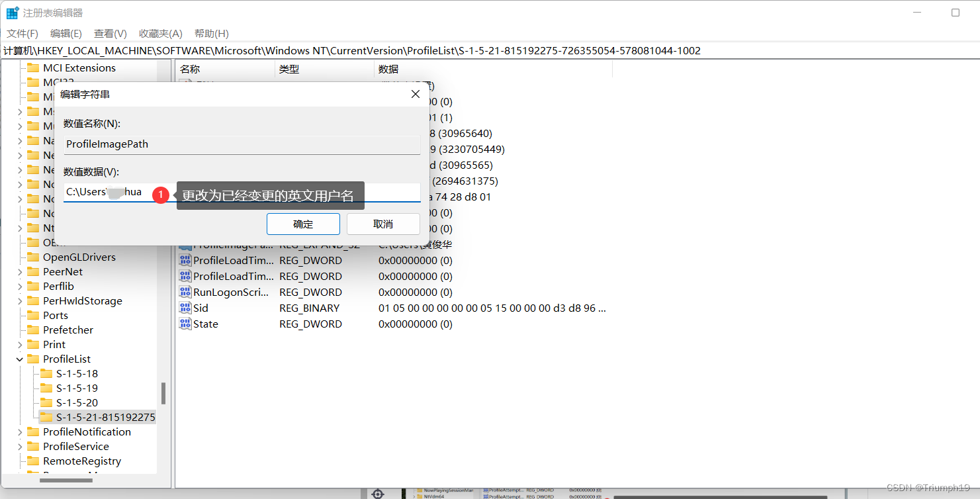Click the Registry Editor app icon in title bar

13,13
